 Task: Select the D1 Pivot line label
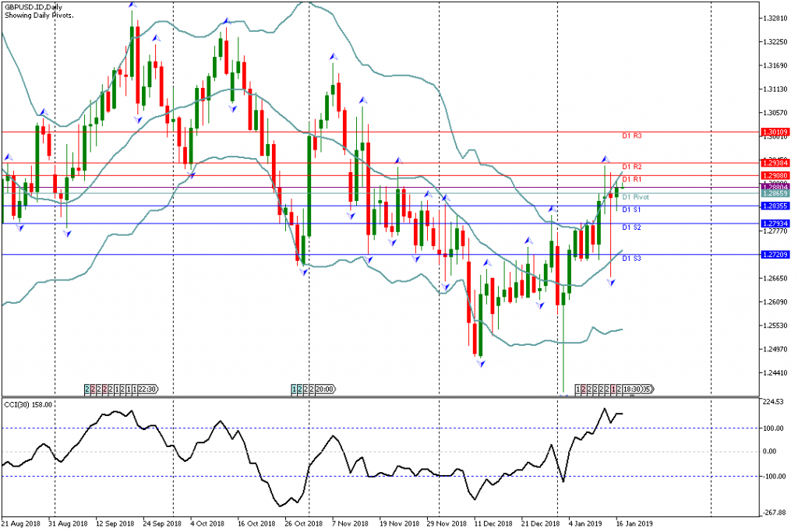[x=634, y=197]
